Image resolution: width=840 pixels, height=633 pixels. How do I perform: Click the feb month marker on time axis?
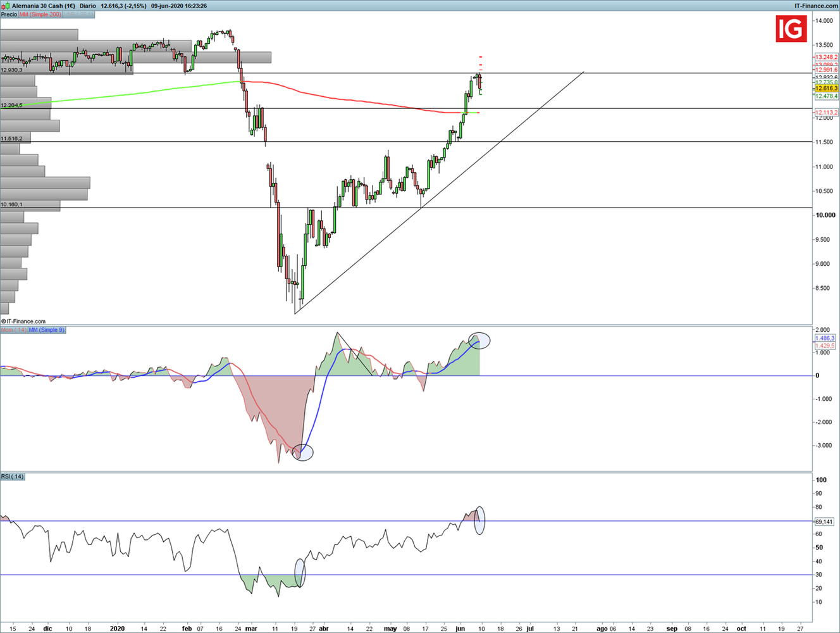[187, 629]
